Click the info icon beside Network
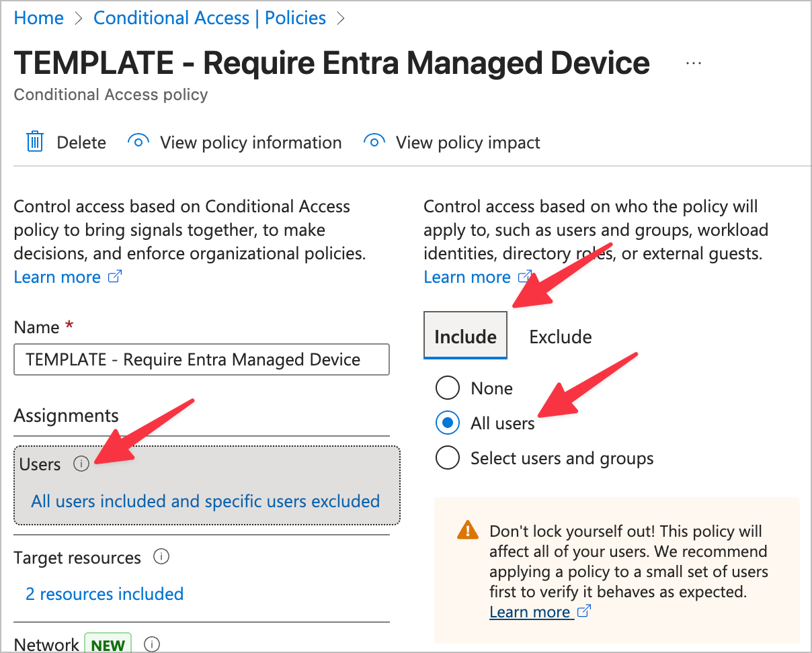Image resolution: width=812 pixels, height=653 pixels. click(152, 644)
